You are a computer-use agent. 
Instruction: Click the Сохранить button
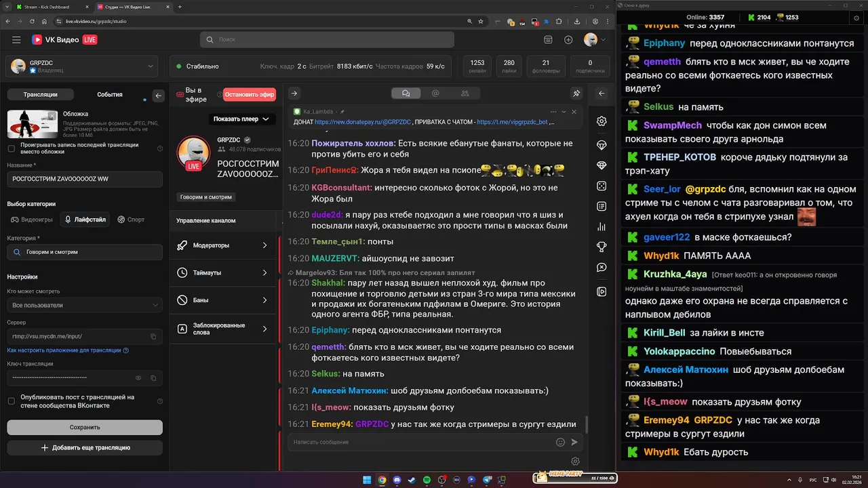85,428
